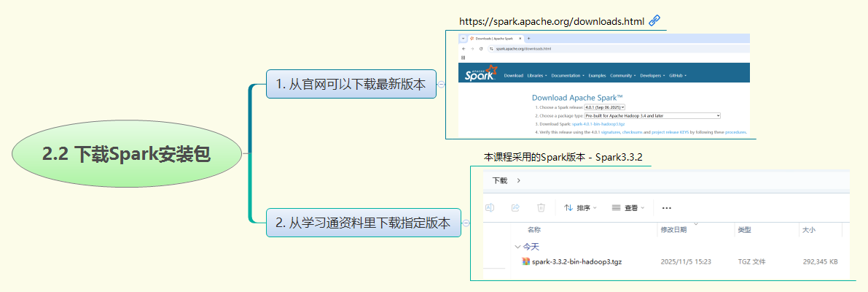The width and height of the screenshot is (868, 292).
Task: Click the 'Download Apache Spark™' heading
Action: (577, 98)
